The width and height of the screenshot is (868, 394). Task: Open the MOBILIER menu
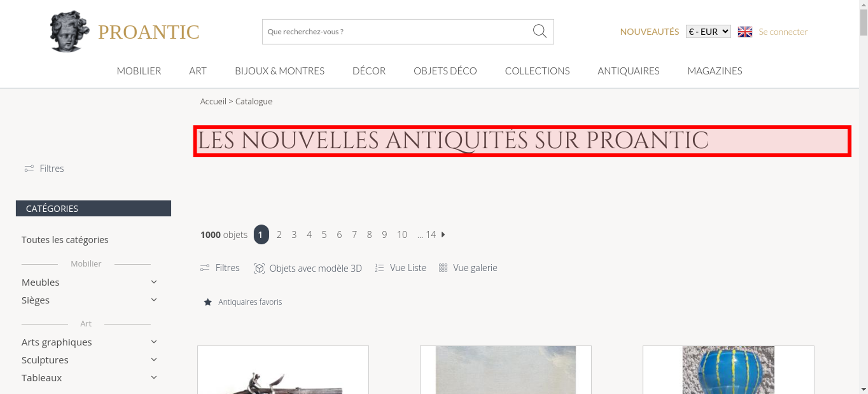click(x=139, y=71)
